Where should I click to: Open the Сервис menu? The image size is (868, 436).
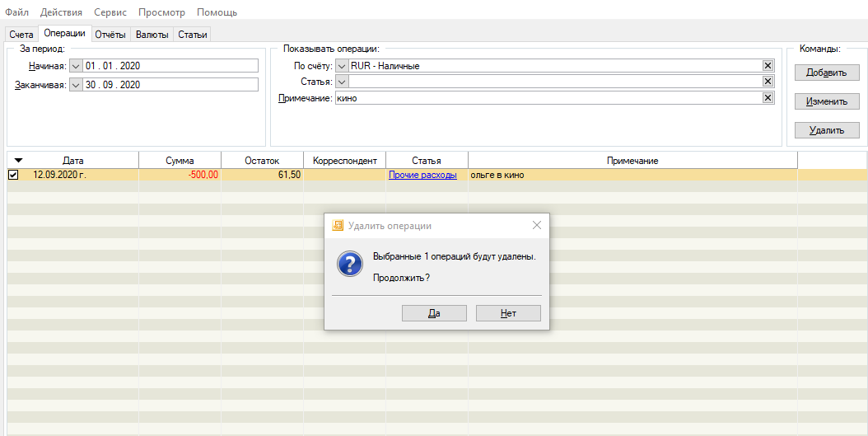click(110, 12)
